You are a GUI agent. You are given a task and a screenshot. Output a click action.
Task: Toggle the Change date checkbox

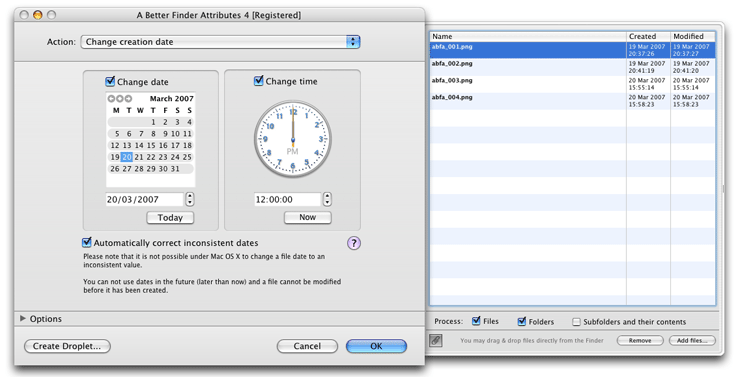tap(110, 82)
